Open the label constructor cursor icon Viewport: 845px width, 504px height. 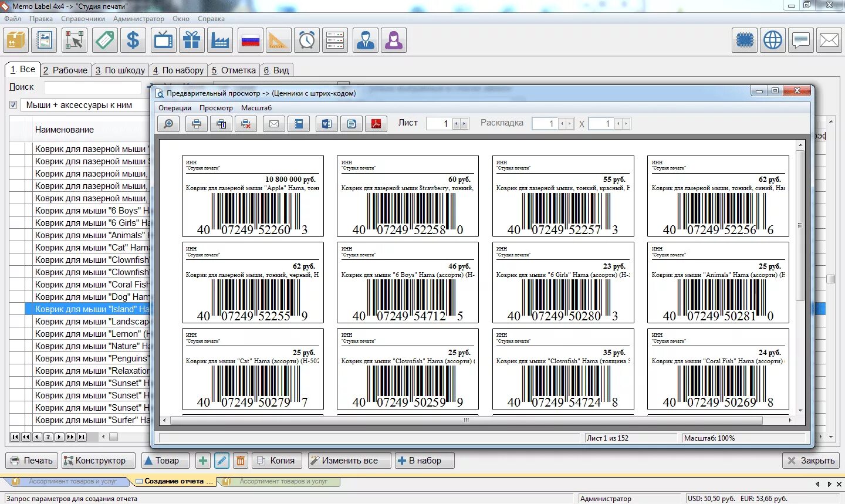click(75, 40)
